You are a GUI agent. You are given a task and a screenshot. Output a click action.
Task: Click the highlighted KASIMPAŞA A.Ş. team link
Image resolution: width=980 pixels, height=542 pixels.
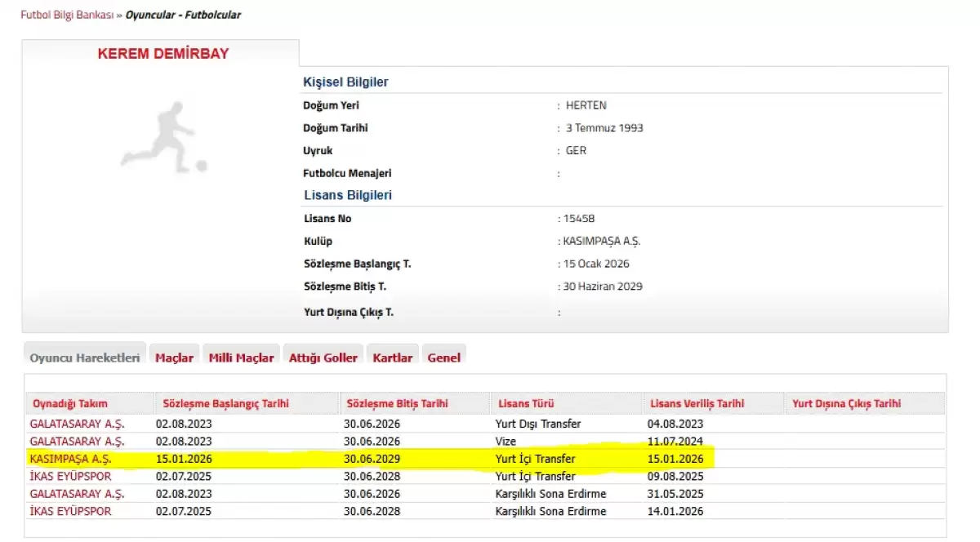[70, 459]
